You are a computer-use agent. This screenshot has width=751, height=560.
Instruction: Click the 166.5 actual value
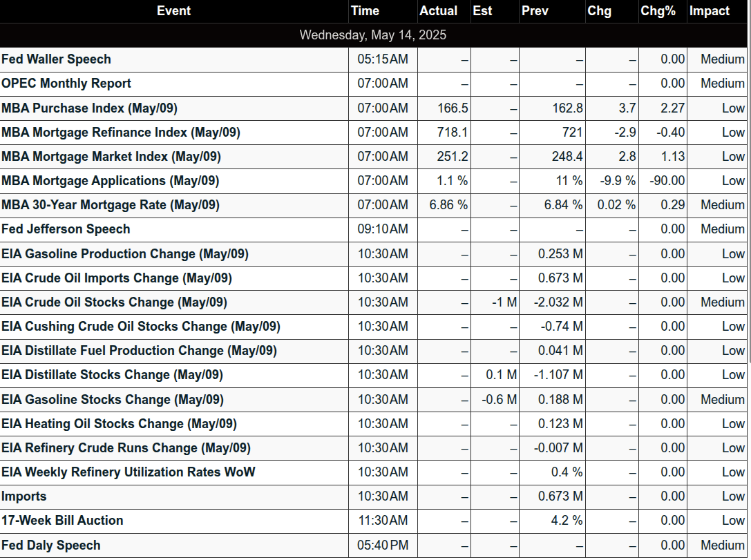coord(453,108)
